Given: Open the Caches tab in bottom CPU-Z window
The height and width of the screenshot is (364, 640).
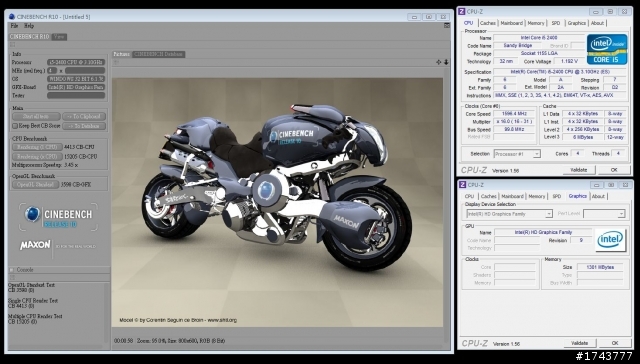Looking at the screenshot, I should pos(489,196).
